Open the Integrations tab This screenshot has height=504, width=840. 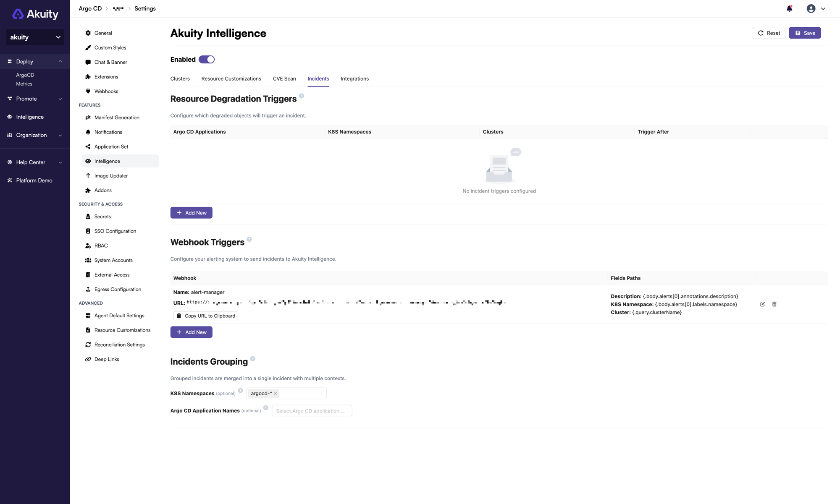(x=354, y=78)
